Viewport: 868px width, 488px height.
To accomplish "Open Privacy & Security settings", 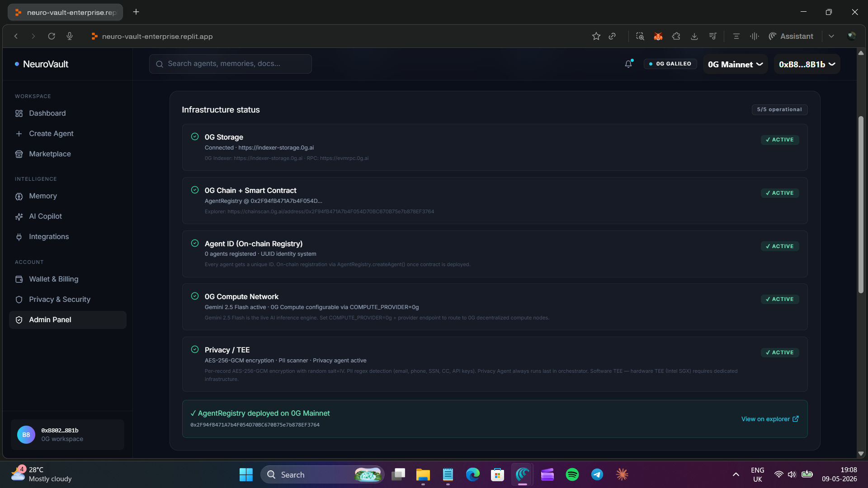I will point(68,300).
